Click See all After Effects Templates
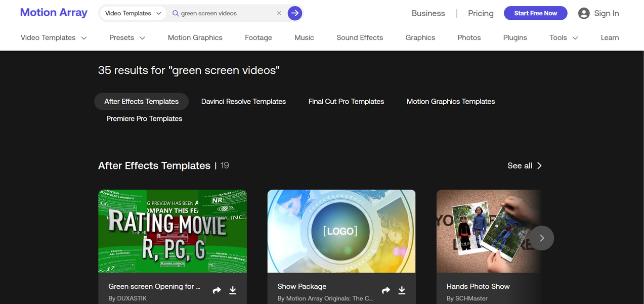Screen dimensions: 644x304 coord(525,165)
